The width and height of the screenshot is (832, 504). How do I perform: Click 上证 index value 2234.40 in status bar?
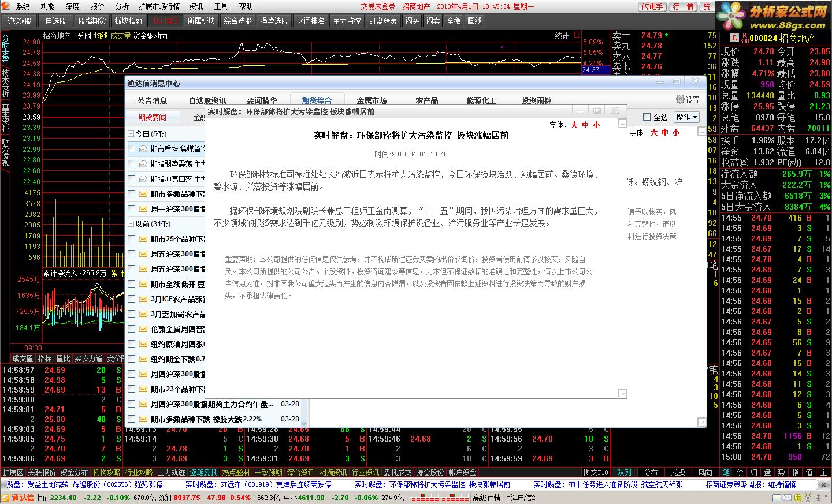click(63, 498)
